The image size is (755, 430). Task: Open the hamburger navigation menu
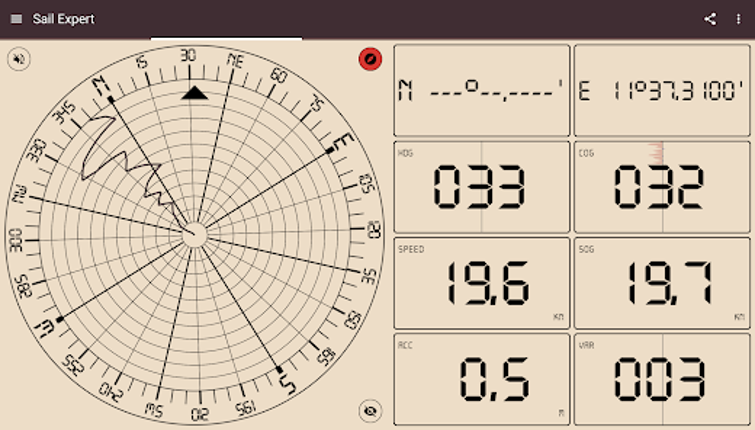pyautogui.click(x=15, y=19)
